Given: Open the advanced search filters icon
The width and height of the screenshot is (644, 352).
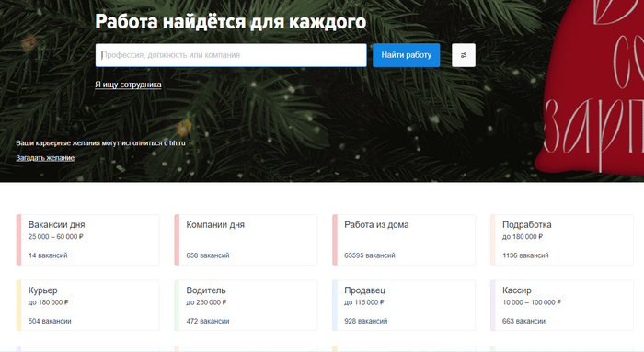Looking at the screenshot, I should point(464,55).
